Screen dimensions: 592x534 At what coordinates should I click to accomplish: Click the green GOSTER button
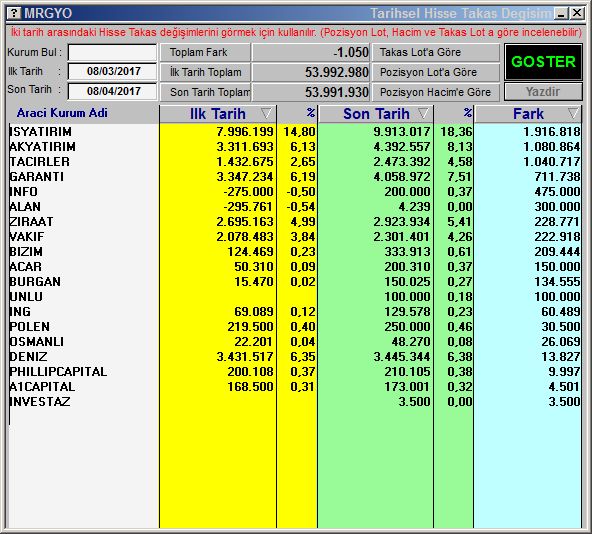[543, 62]
